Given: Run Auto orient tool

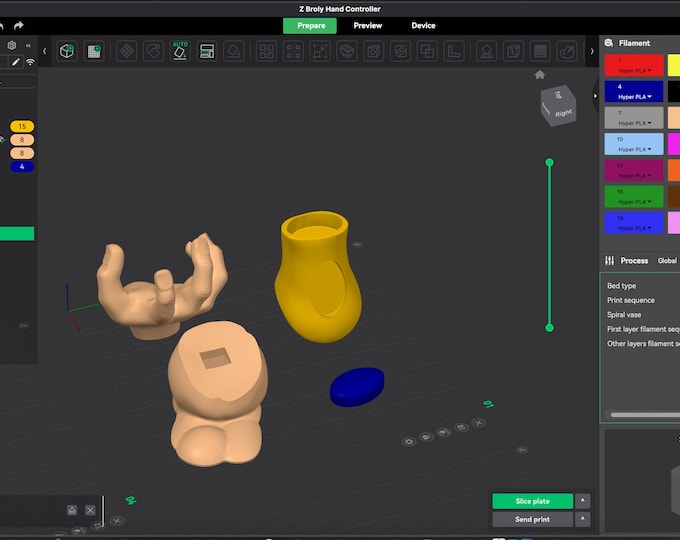Looking at the screenshot, I should pos(180,51).
